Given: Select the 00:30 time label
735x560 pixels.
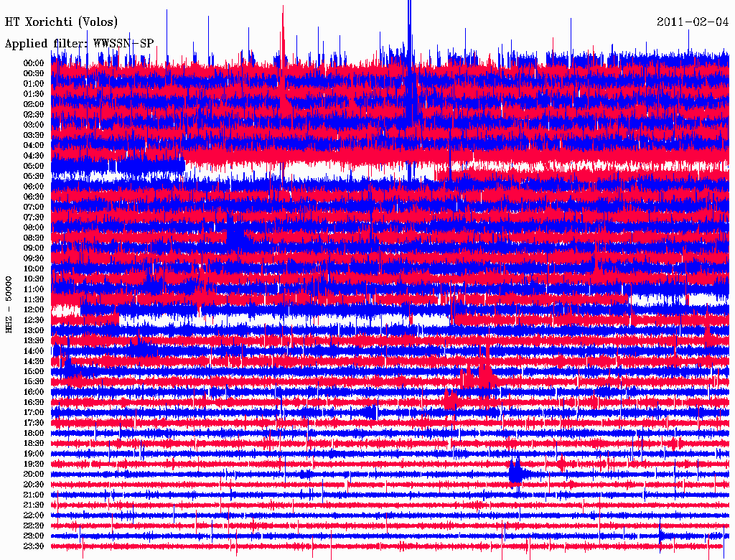Looking at the screenshot, I should pos(34,74).
